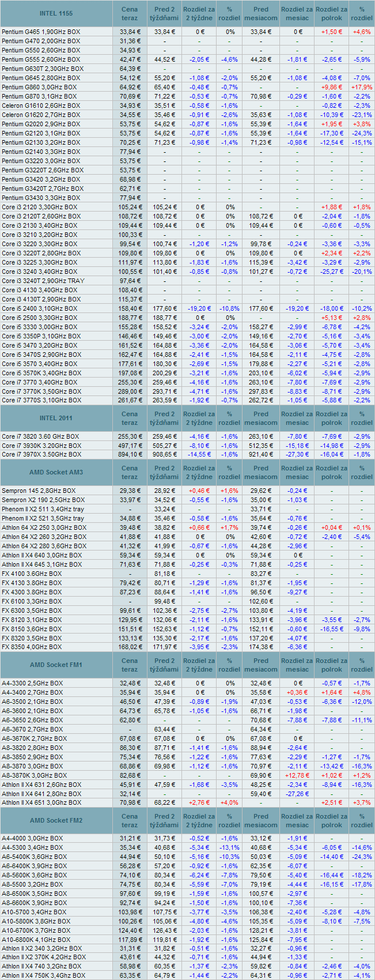Select -24,3% half-year change for A6-5400K
375x980 pixels.
[362, 857]
